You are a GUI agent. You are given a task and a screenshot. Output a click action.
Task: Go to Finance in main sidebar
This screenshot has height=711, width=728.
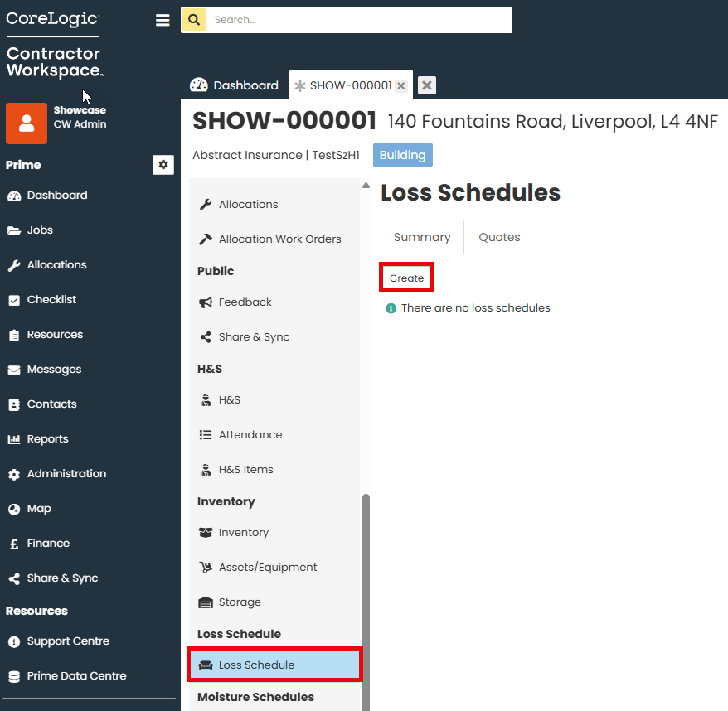coord(48,544)
